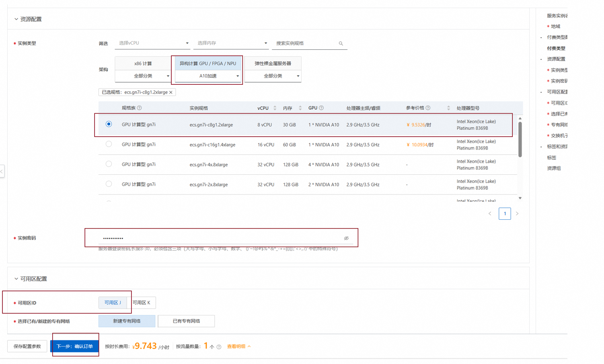Click the left edge panel collapse handle

click(2, 172)
